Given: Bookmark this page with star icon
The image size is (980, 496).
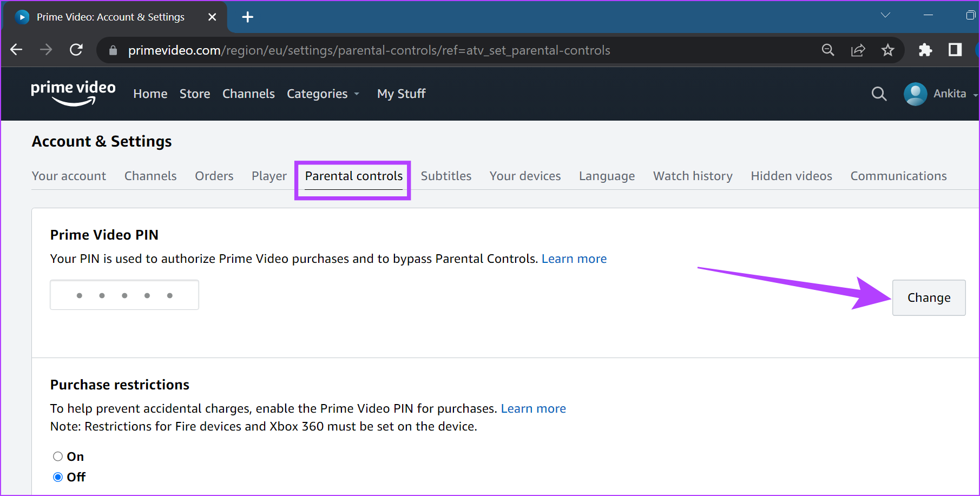Looking at the screenshot, I should point(887,50).
